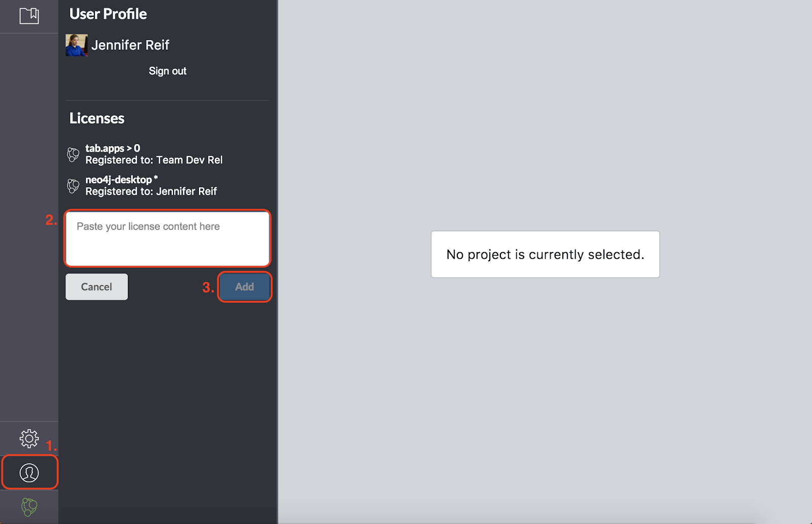Click 'Registered to: Team Dev Rel' text

coord(154,160)
